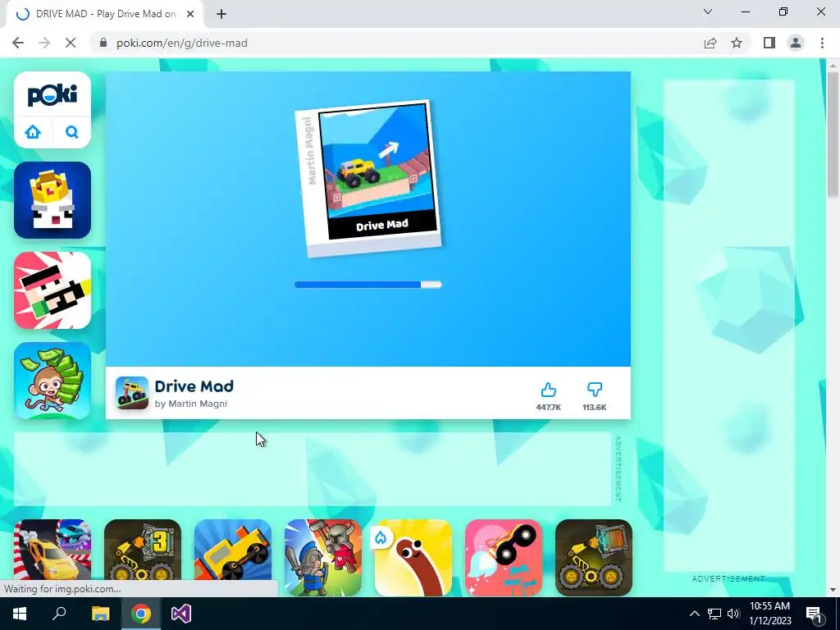
Task: Open the Poki search magnifier icon
Action: point(72,132)
